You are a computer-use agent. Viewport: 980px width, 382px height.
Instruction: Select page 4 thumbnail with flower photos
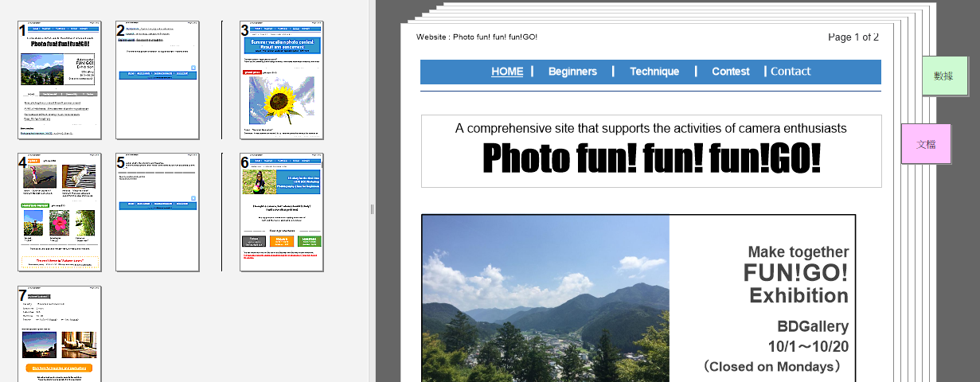60,212
